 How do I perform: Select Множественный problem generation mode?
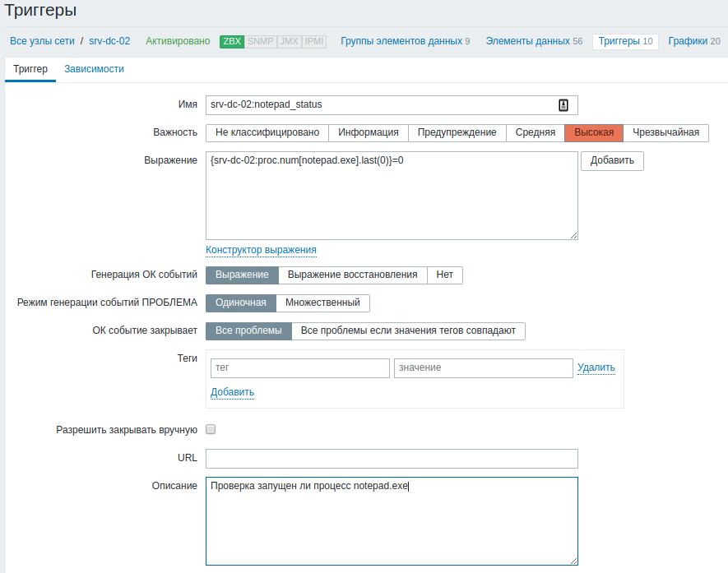tap(322, 303)
